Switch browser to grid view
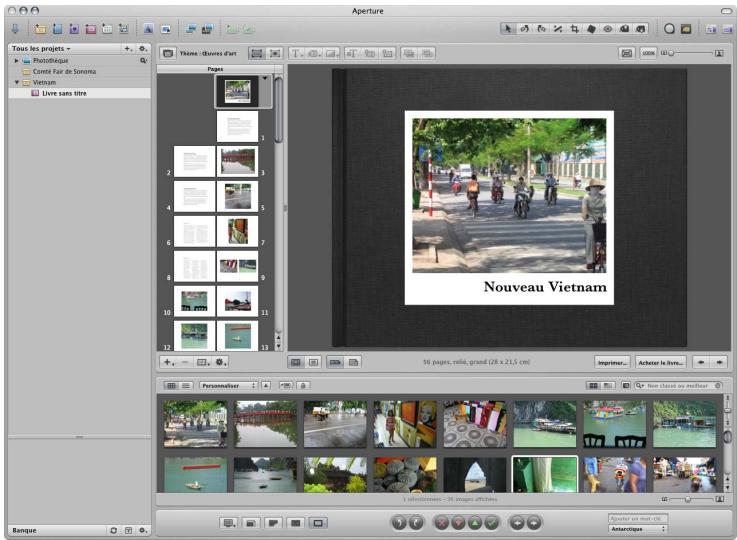737x540 pixels. click(x=171, y=385)
